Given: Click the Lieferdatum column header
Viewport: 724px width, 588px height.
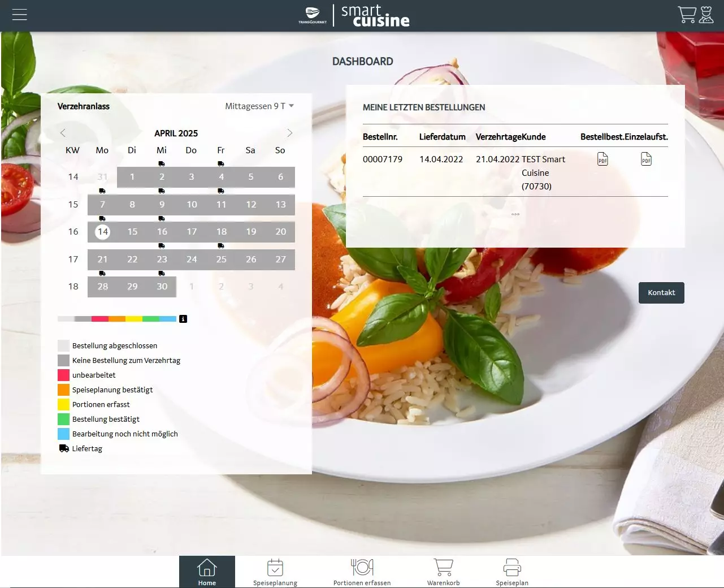Looking at the screenshot, I should (x=443, y=137).
